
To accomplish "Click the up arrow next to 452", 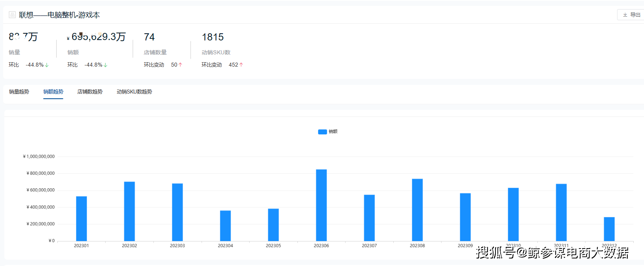I will [x=241, y=65].
